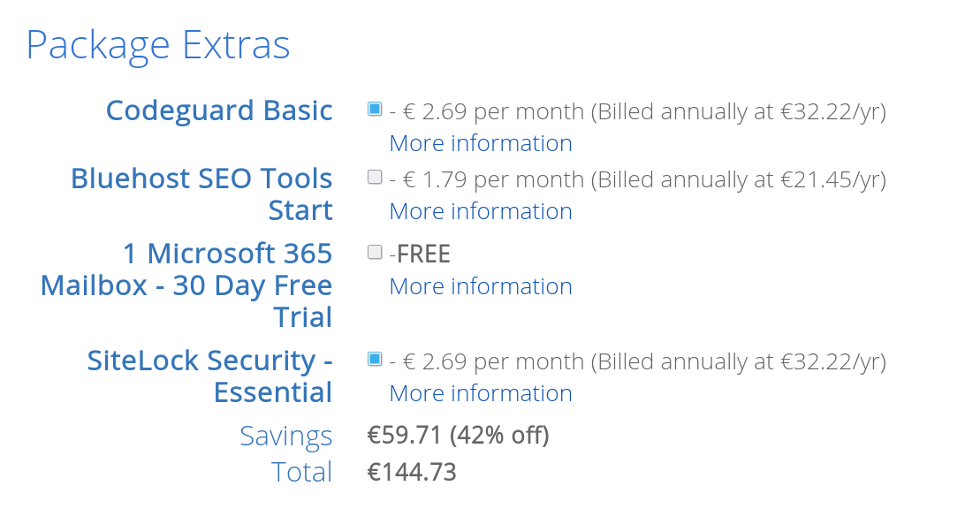This screenshot has width=980, height=524.
Task: Uncheck the Codeguard Basic checkbox
Action: pos(375,109)
